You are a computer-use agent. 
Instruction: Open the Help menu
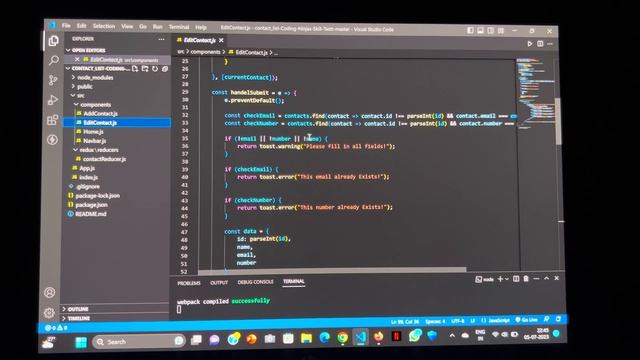tap(201, 27)
